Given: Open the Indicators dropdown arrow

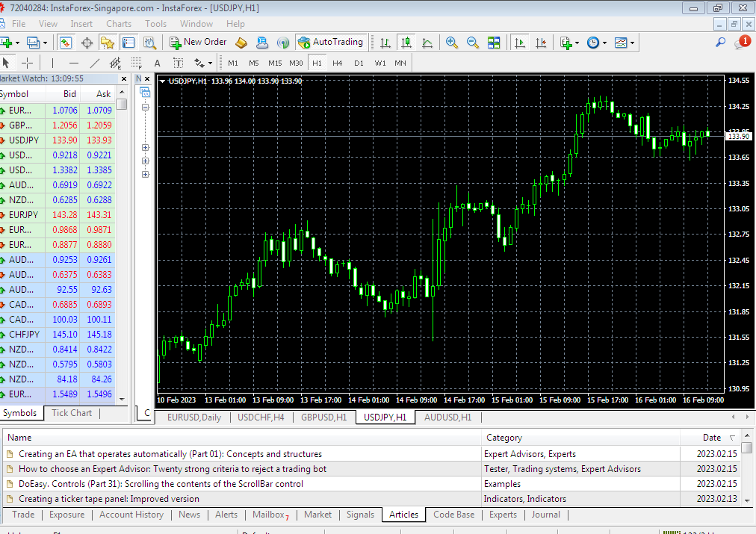Looking at the screenshot, I should pos(577,43).
